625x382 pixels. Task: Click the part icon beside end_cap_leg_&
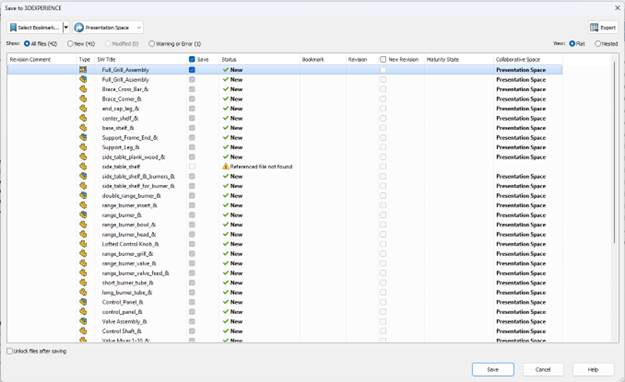pos(83,108)
